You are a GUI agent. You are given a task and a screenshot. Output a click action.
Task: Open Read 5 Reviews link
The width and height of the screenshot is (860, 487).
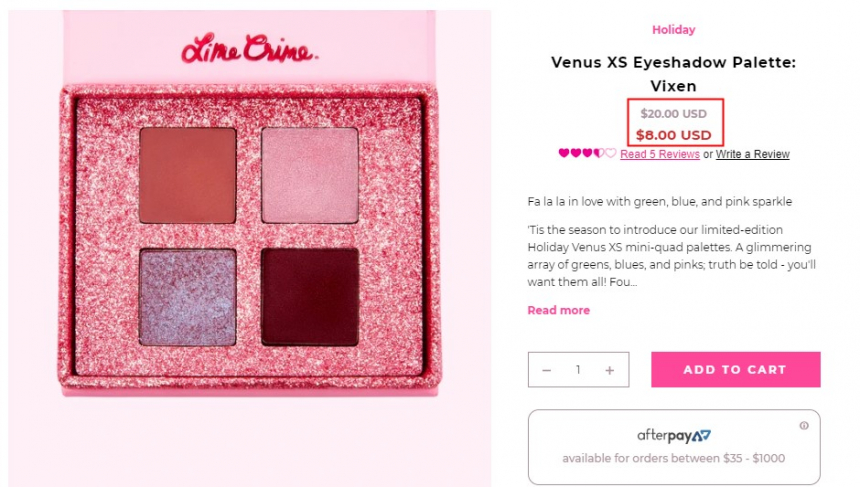pyautogui.click(x=660, y=154)
